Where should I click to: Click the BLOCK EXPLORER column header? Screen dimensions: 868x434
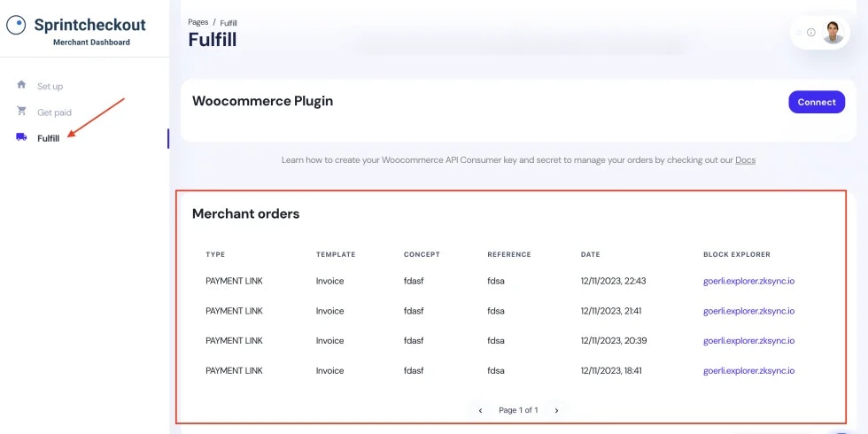(x=737, y=255)
